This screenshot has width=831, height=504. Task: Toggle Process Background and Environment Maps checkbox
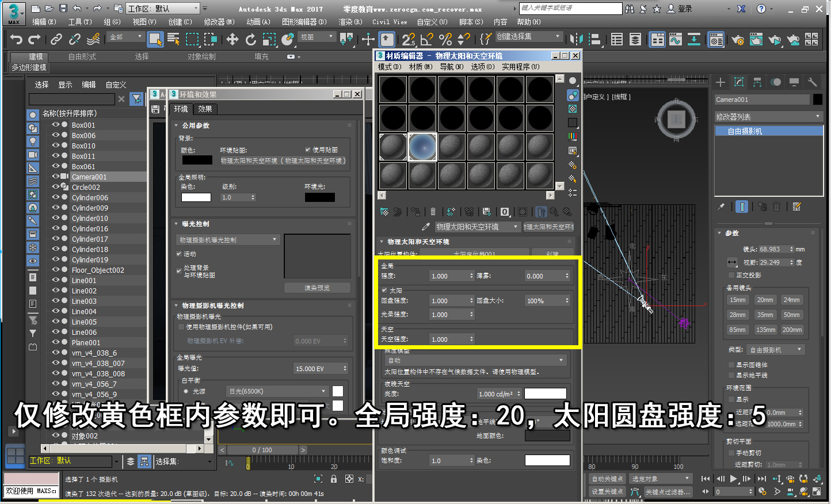(180, 270)
